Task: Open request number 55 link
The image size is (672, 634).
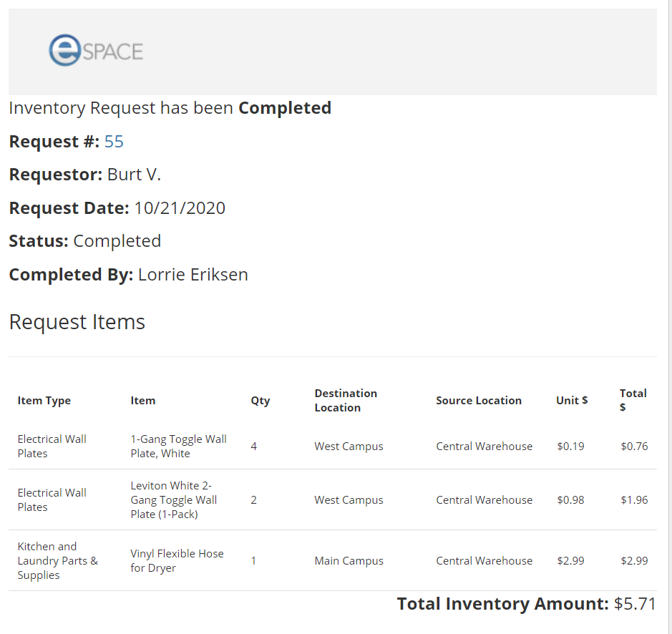Action: point(114,142)
